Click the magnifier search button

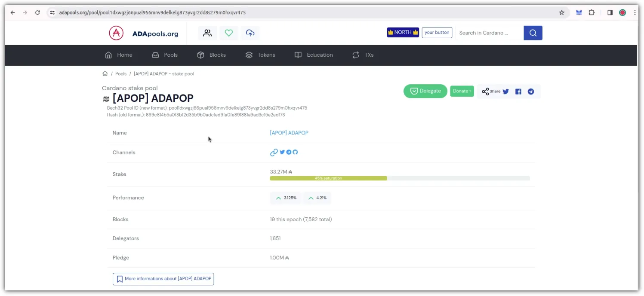(533, 33)
